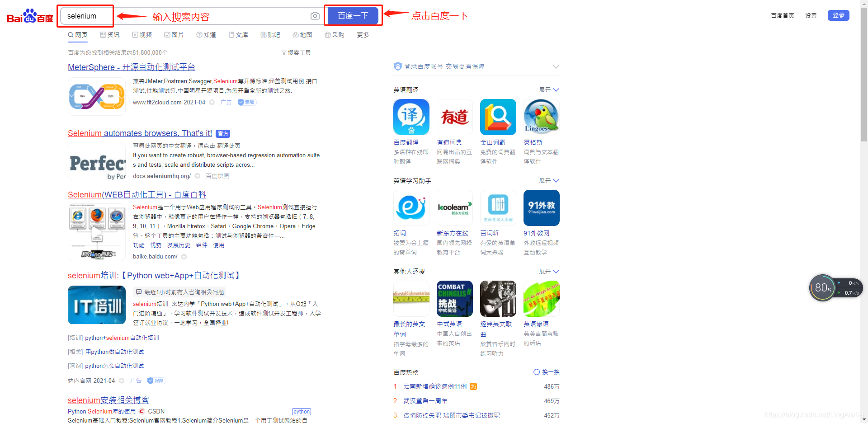Viewport: 868px width, 423px height.
Task: Click the Selenium 百度百科 video thumbnail
Action: (x=97, y=232)
